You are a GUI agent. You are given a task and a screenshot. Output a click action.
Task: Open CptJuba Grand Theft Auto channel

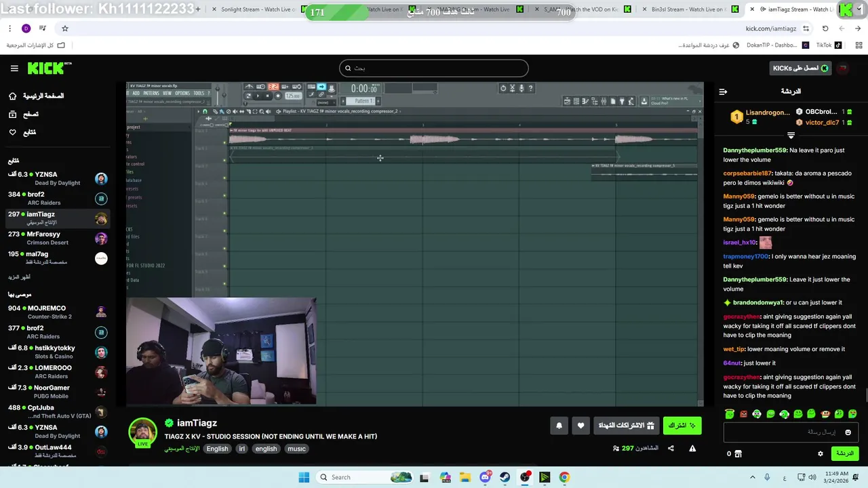point(58,411)
